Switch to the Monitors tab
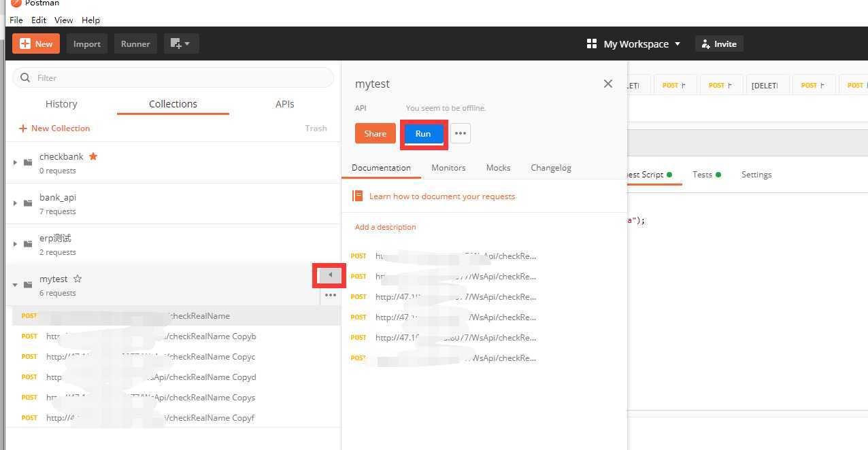 pos(448,168)
